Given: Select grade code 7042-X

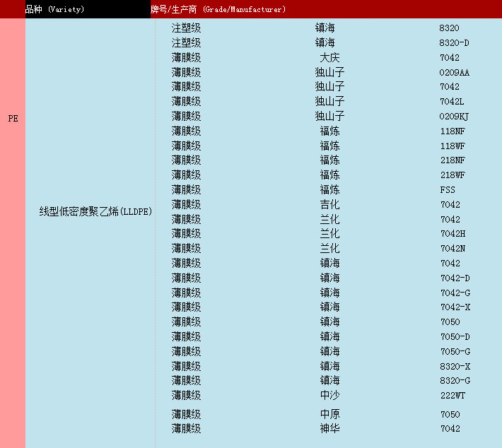Looking at the screenshot, I should pos(455,307).
